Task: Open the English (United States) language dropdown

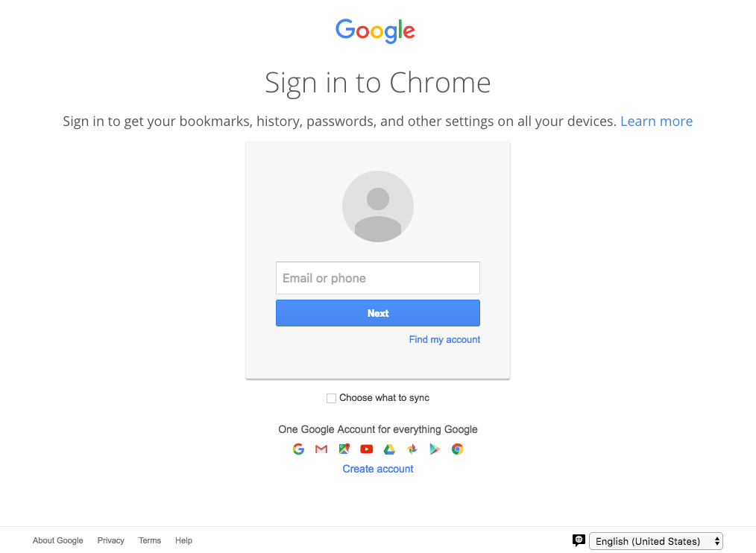Action: tap(655, 541)
